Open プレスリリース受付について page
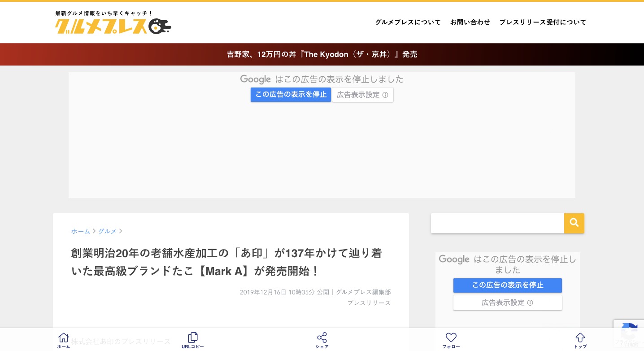This screenshot has height=351, width=644. 543,22
